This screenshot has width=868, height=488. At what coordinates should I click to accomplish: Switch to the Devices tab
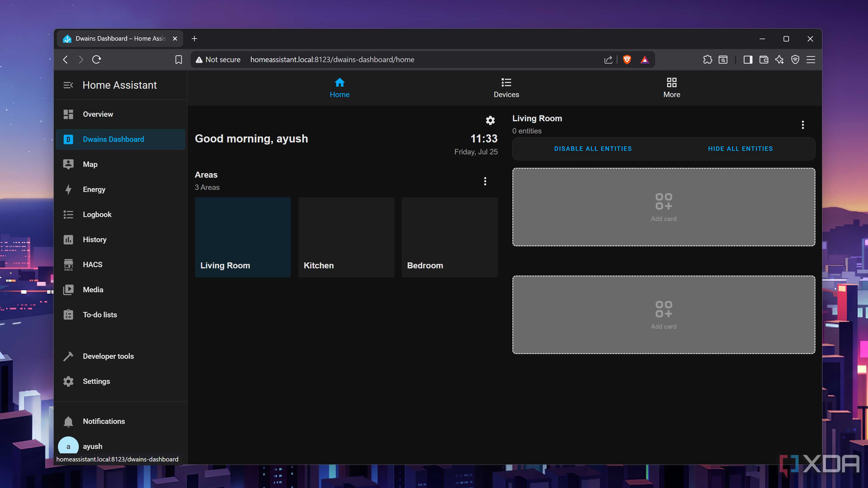click(506, 88)
